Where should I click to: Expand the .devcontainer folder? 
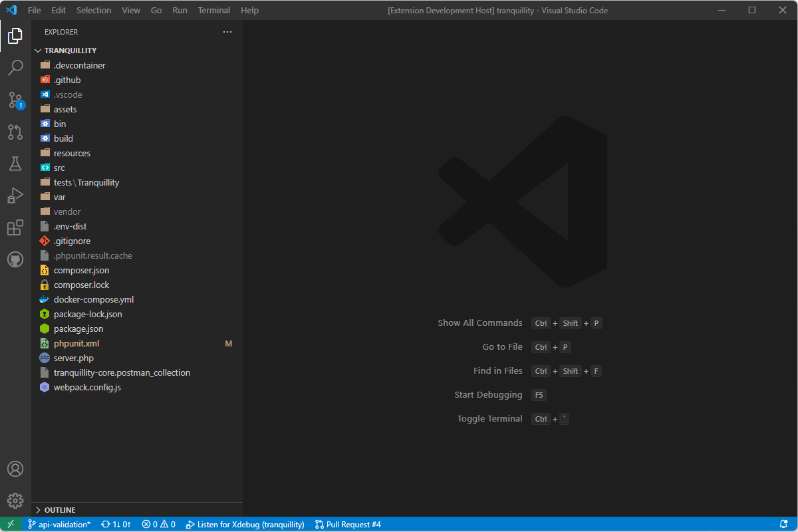tap(137, 65)
